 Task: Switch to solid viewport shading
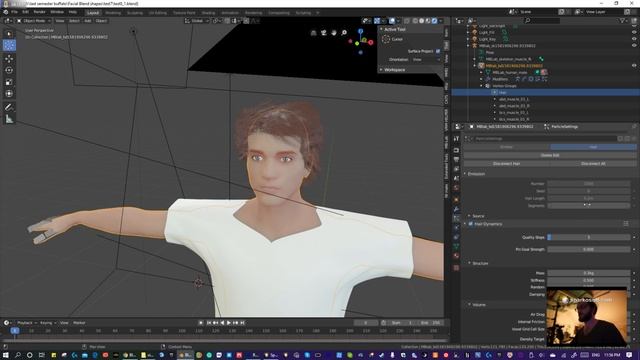point(422,20)
